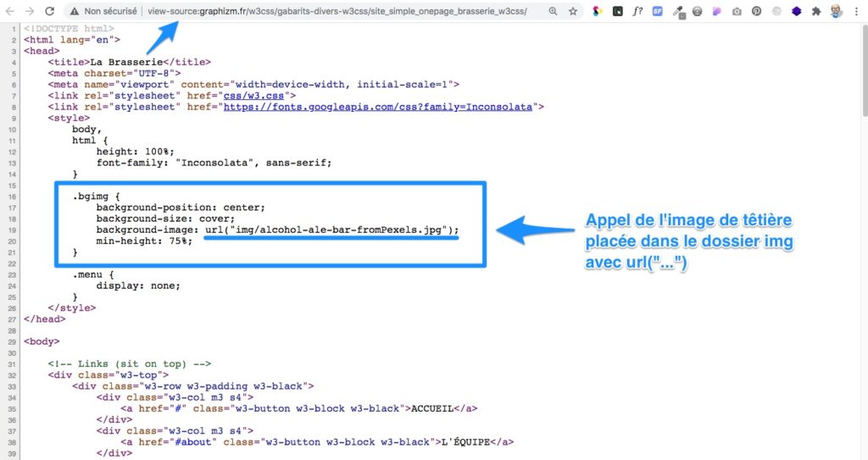868x460 pixels.
Task: Click the '<!DOCTYPE html>' line
Action: pyautogui.click(x=70, y=28)
